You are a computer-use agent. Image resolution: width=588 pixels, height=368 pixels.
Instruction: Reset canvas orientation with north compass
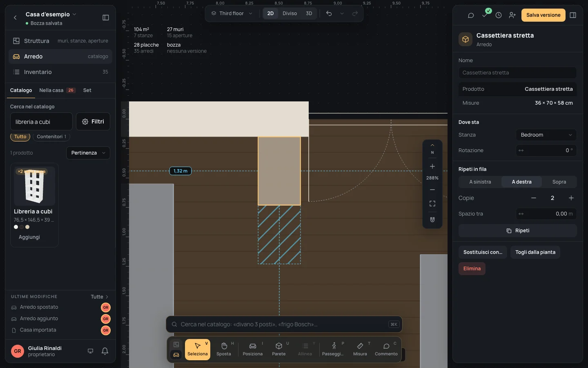432,149
